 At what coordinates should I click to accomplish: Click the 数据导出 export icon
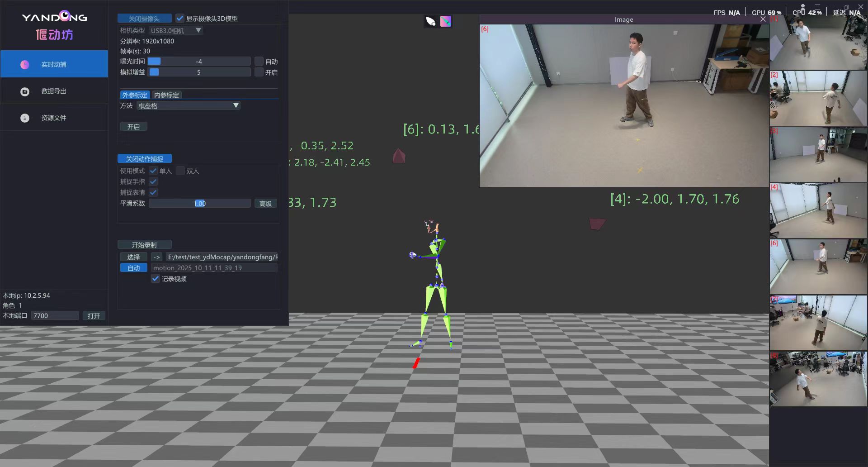click(x=25, y=92)
